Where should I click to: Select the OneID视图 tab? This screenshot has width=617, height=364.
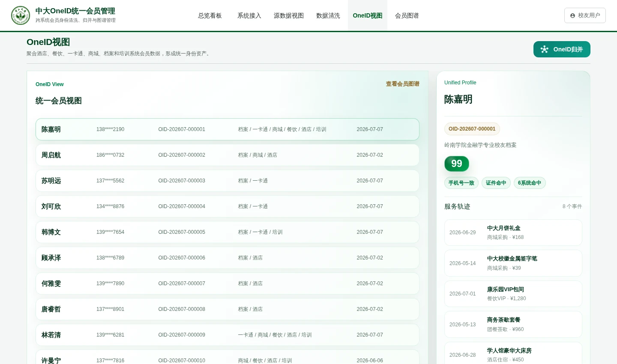coord(368,15)
